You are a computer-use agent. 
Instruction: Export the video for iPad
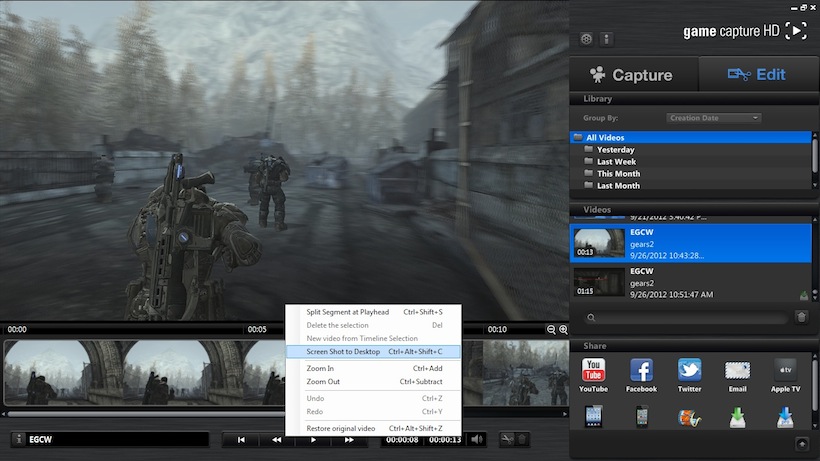tap(594, 417)
